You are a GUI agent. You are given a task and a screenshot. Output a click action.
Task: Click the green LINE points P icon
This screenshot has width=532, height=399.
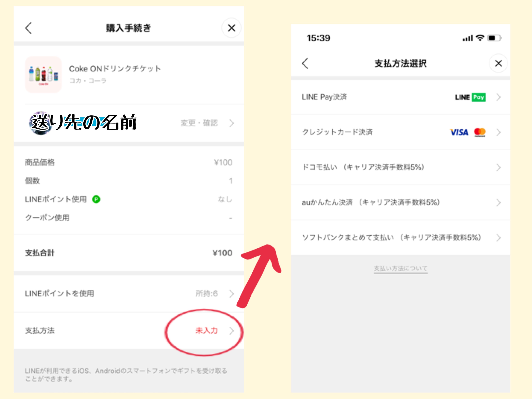click(96, 199)
